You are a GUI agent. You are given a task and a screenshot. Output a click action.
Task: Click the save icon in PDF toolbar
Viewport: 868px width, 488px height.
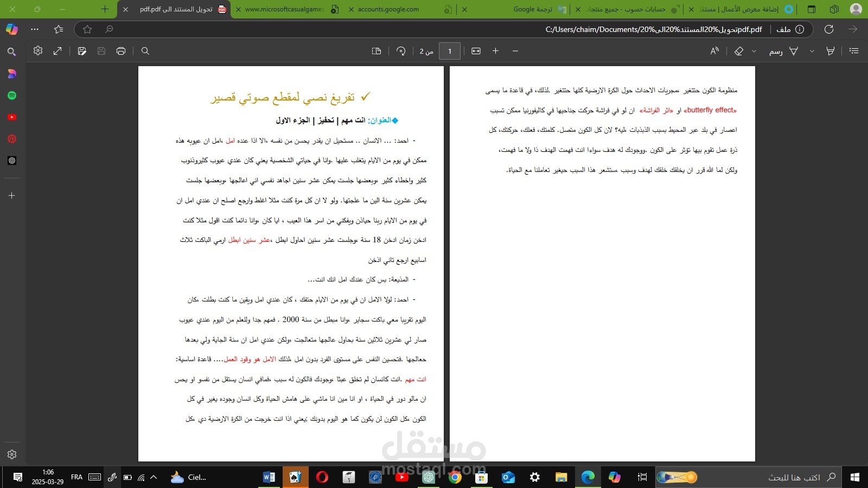coord(101,51)
